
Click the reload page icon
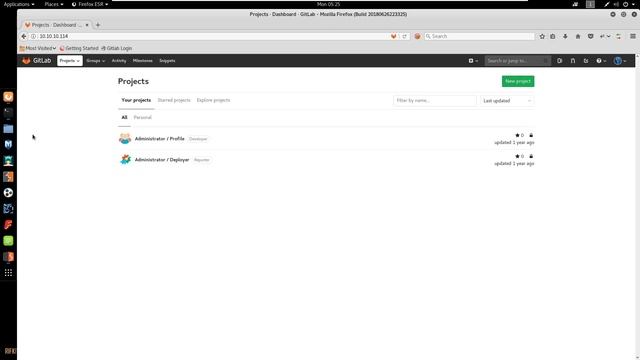404,36
